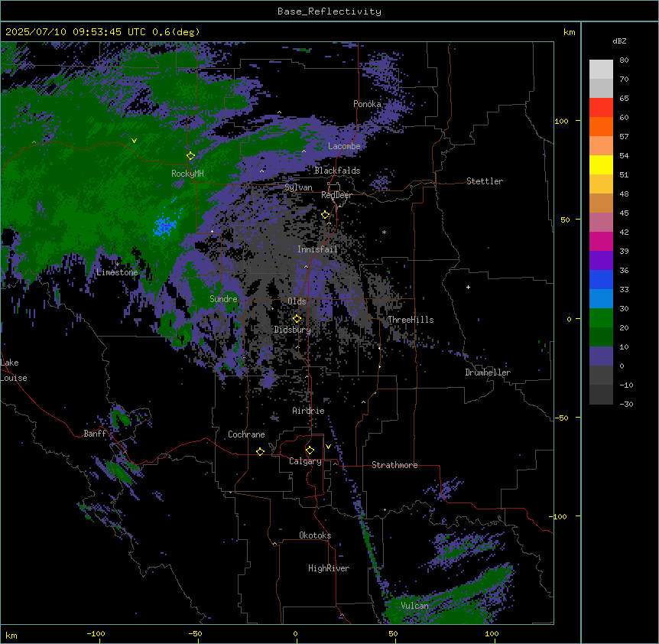Click the Calgary city label
The height and width of the screenshot is (644, 659).
(305, 461)
